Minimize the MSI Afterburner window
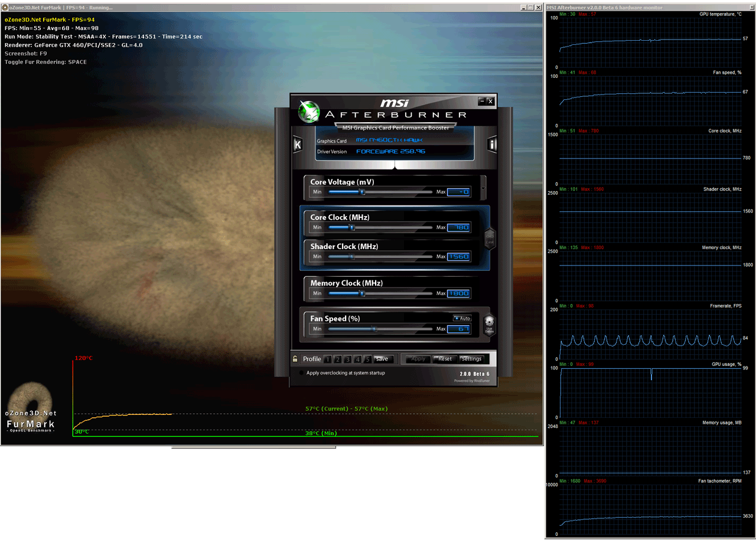756x543 pixels. pos(481,102)
